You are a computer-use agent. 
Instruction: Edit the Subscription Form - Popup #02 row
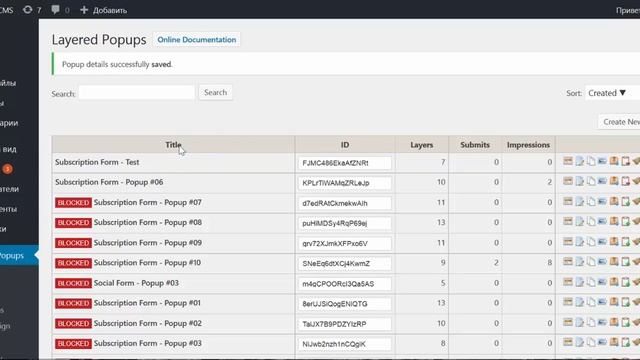[x=580, y=323]
